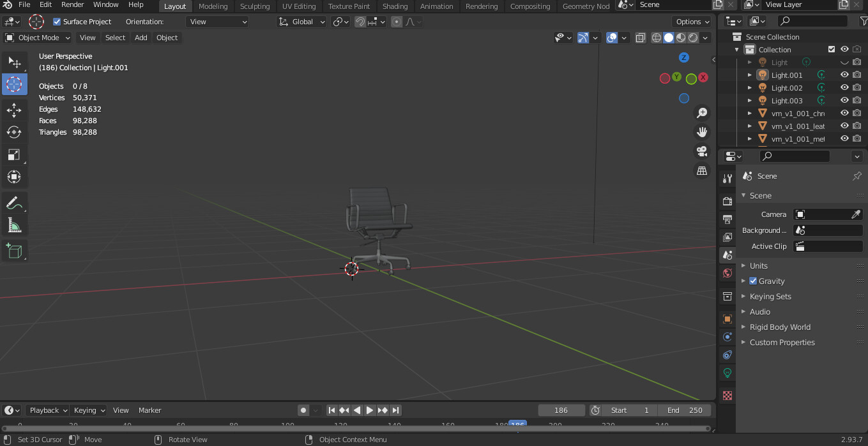Expand the Rigid Body World panel
This screenshot has height=446, width=868.
coord(780,327)
